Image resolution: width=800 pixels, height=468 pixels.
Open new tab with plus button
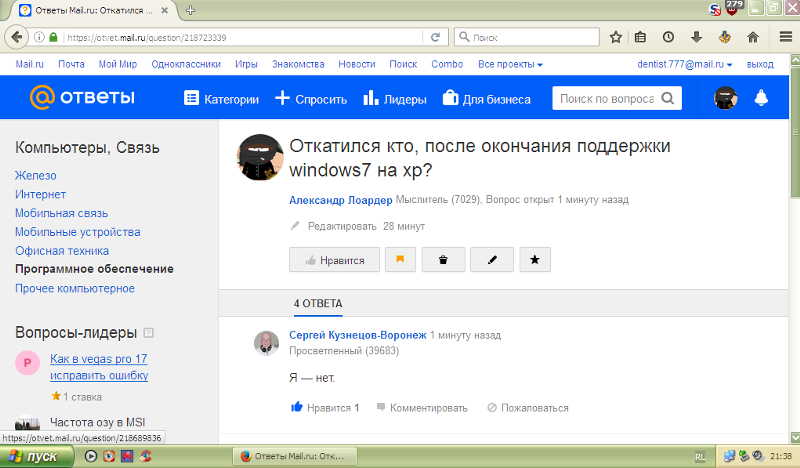(x=190, y=10)
